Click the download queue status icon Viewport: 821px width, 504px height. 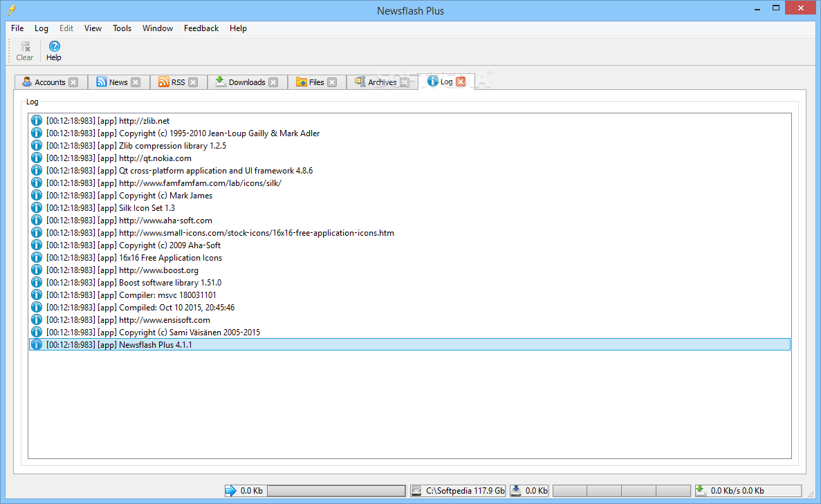(x=516, y=490)
